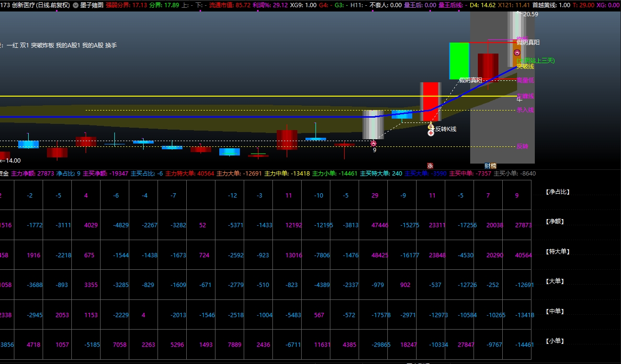
Task: Click the 27847 cell in 小单 row
Action: pos(466,345)
